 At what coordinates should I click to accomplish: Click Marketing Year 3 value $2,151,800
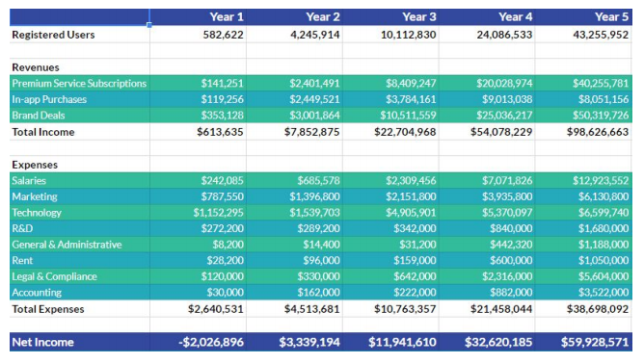[x=390, y=196]
